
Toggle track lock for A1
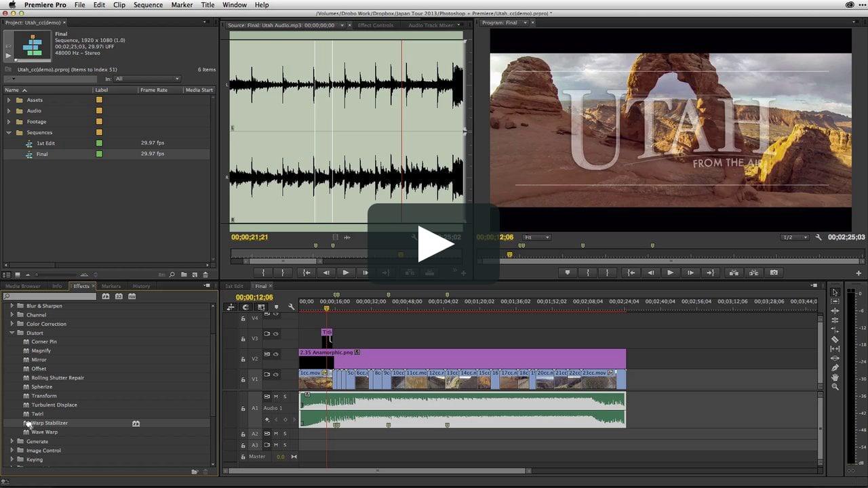tap(243, 409)
